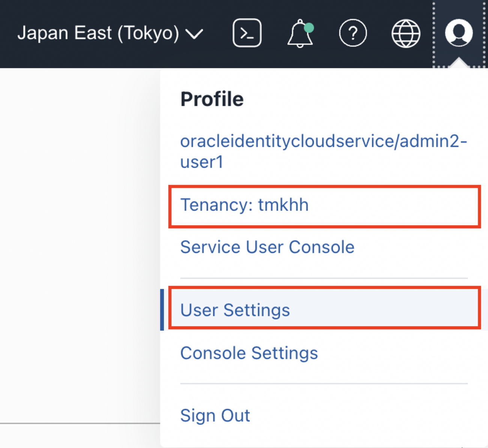Click the divider line above Sign Out

[324, 384]
